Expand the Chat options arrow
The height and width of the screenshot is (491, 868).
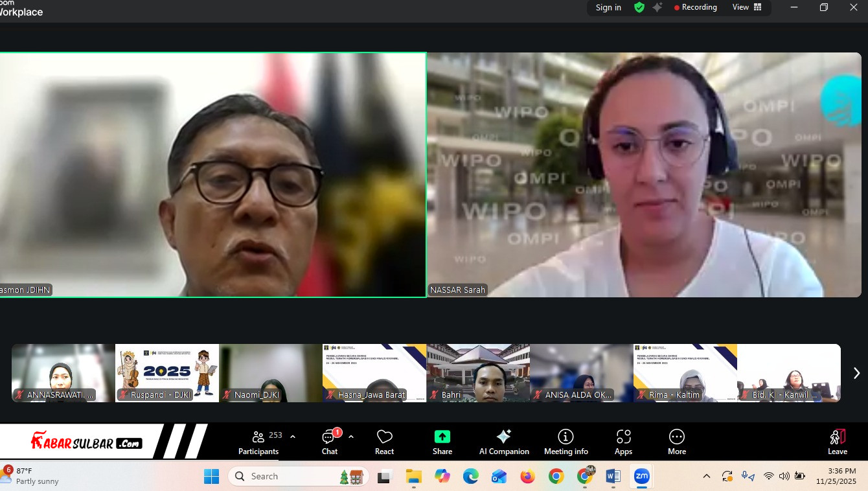pos(351,437)
